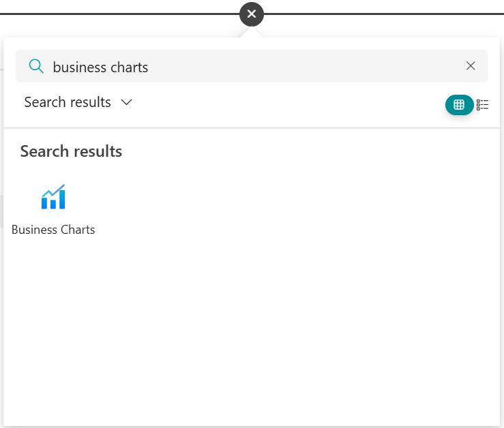Click the blue bar chart graphic in the results

point(53,197)
